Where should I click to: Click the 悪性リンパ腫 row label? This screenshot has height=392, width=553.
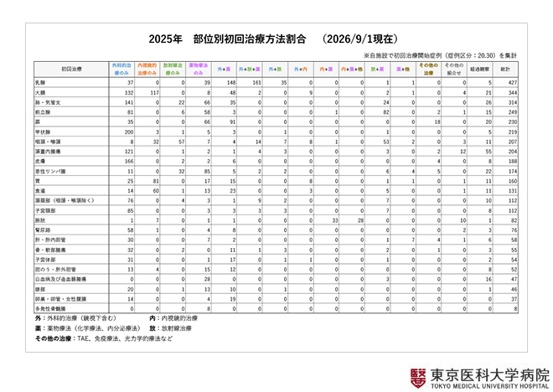click(x=50, y=172)
